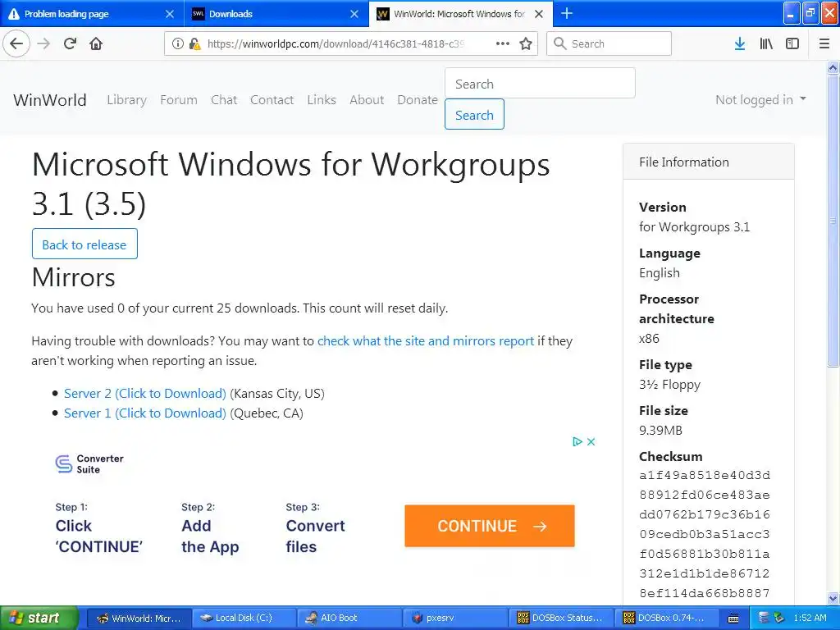The width and height of the screenshot is (840, 630).
Task: Click the Back to release button
Action: tap(84, 244)
